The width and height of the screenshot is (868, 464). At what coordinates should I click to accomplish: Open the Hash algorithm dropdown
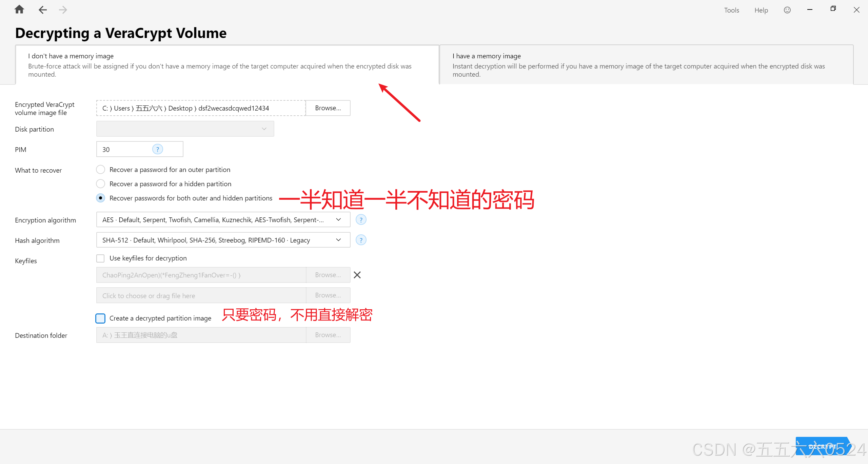(223, 240)
